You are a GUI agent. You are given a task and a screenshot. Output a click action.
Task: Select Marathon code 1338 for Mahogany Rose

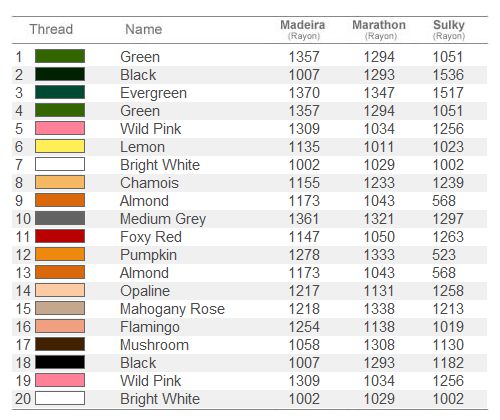[x=379, y=309]
